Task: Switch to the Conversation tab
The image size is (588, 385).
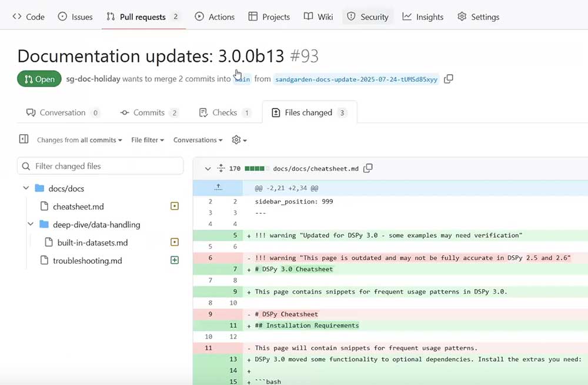Action: (x=63, y=112)
